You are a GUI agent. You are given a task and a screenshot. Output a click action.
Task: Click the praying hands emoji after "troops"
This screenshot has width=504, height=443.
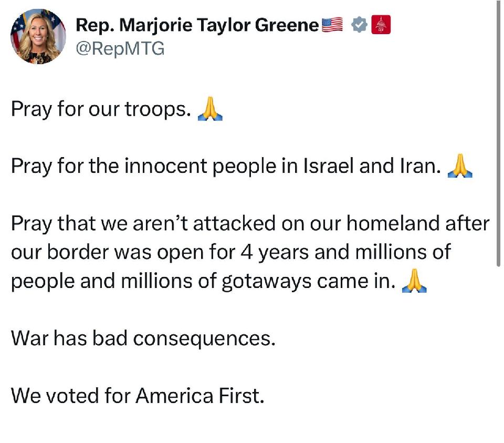(210, 108)
